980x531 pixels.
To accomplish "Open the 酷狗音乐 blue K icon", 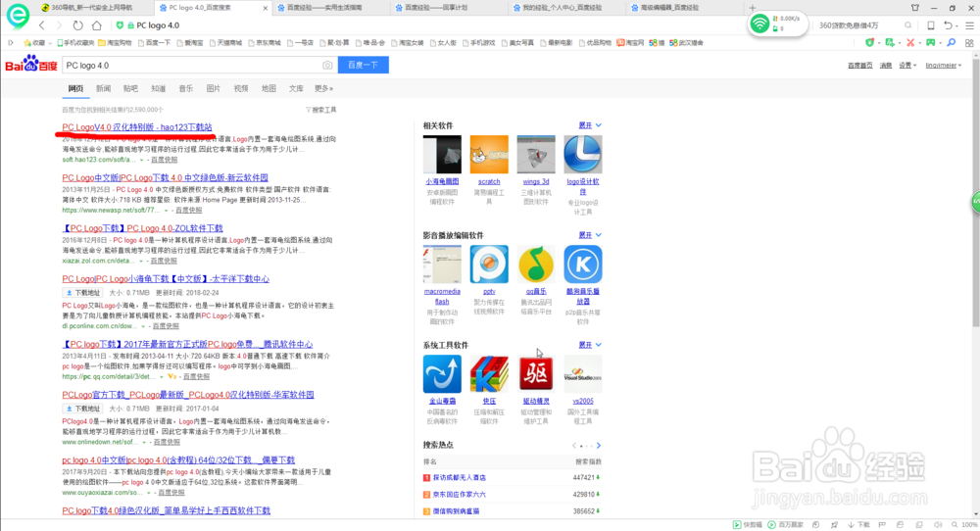I will click(x=582, y=265).
